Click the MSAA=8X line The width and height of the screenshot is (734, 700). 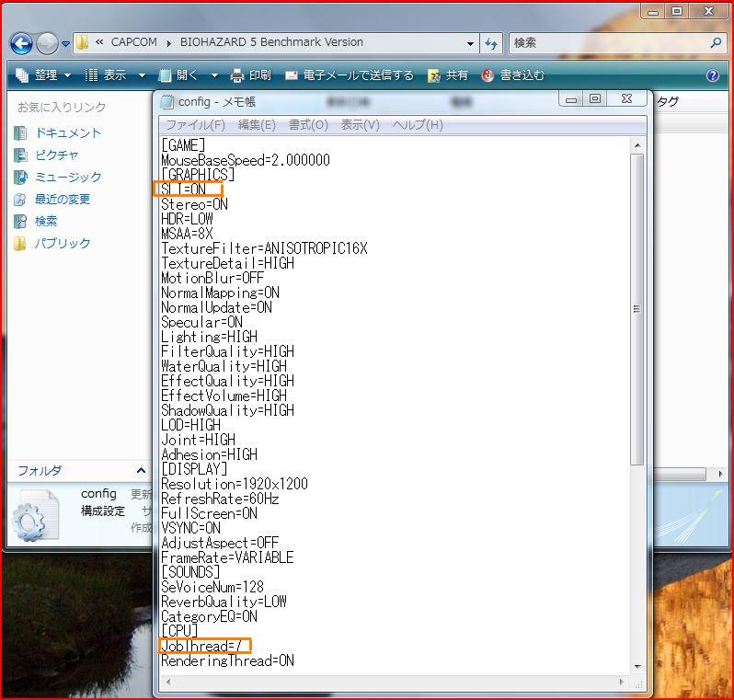[x=187, y=234]
